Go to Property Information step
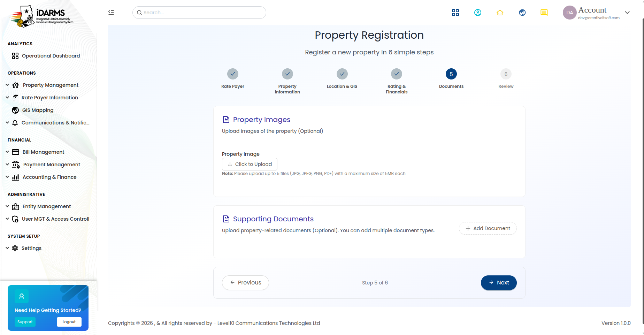The image size is (644, 335). (x=287, y=74)
